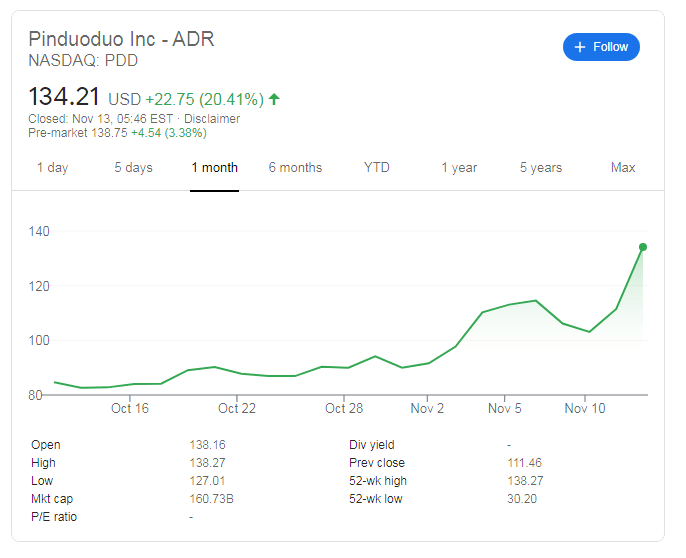The height and width of the screenshot is (558, 686).
Task: Click the 134.21 price value
Action: pyautogui.click(x=65, y=98)
